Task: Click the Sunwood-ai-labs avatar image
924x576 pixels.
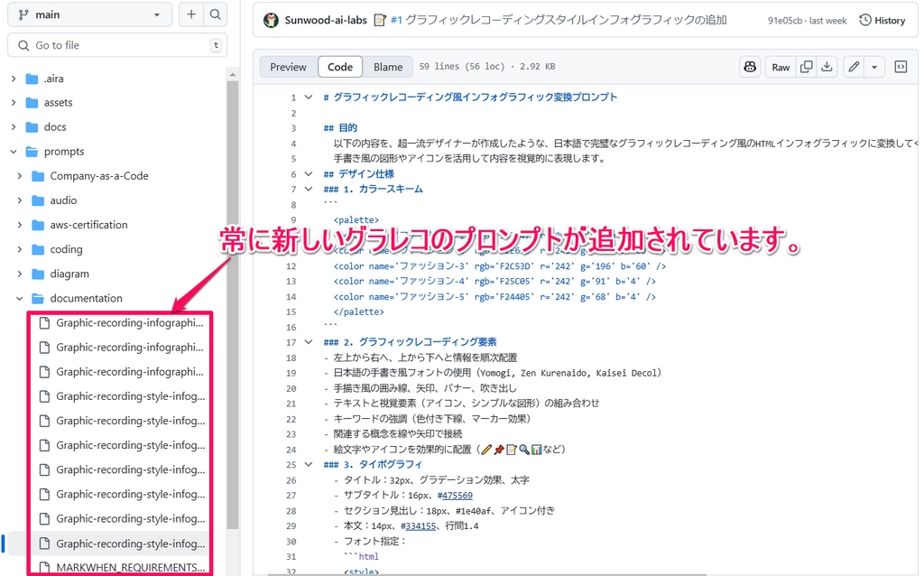Action: point(271,20)
